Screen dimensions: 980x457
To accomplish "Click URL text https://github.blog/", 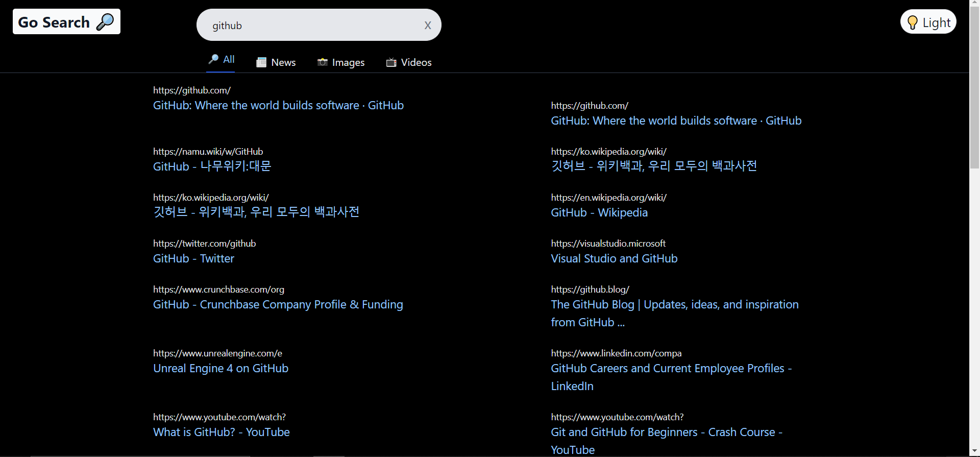I will [x=590, y=290].
